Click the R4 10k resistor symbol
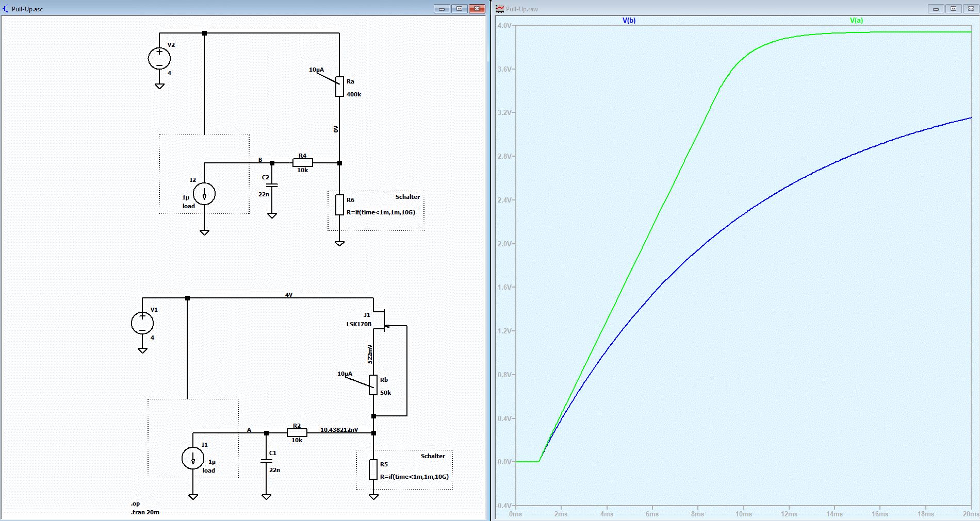Screen dimensions: 980x521 (x=302, y=163)
